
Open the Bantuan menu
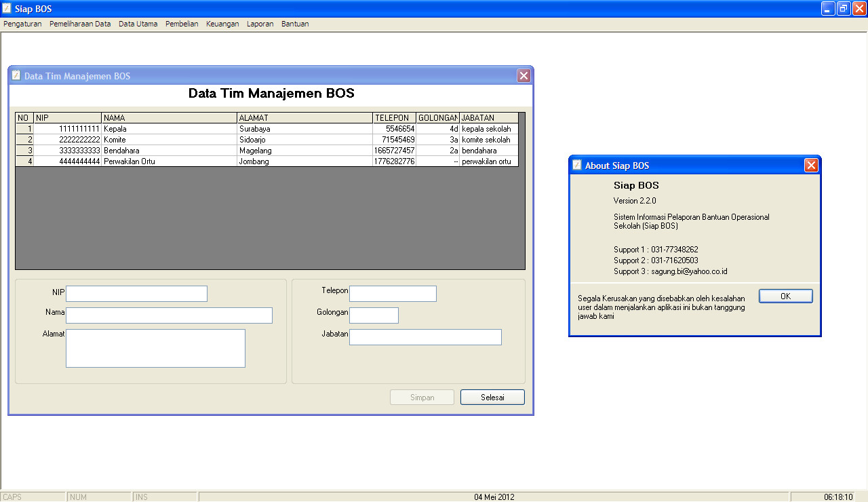pos(295,23)
